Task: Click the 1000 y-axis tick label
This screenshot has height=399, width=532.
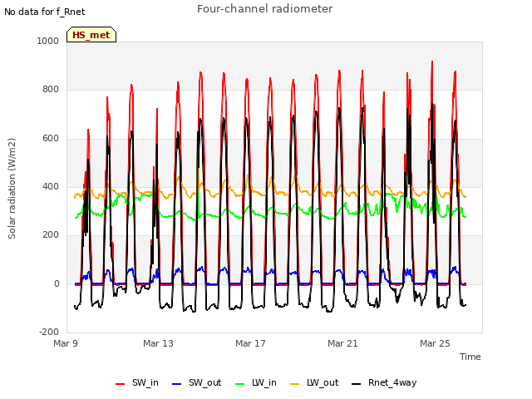Action: pyautogui.click(x=48, y=41)
